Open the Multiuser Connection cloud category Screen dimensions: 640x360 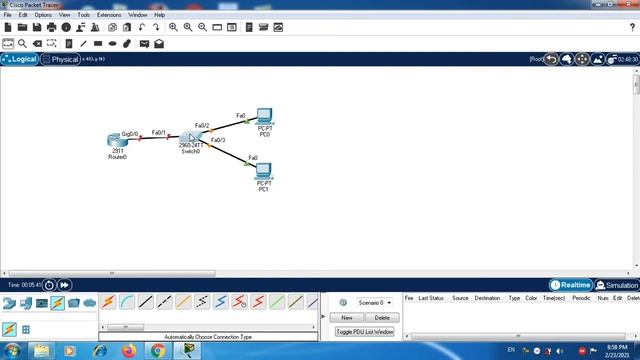click(x=89, y=303)
